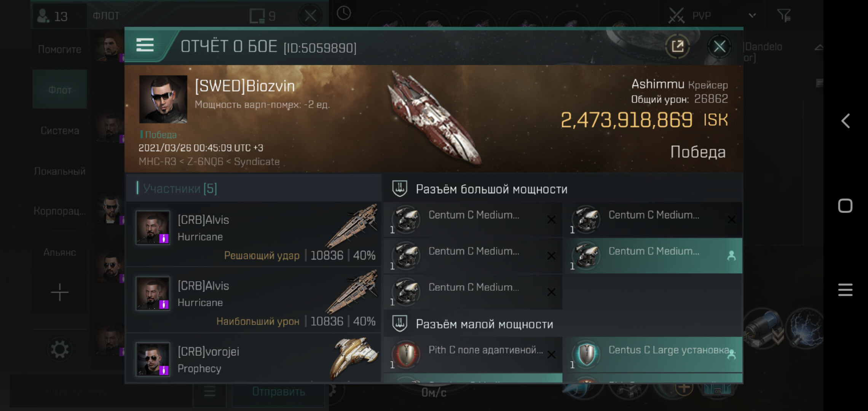868x411 pixels.
Task: Open the clock history icon
Action: [x=344, y=13]
